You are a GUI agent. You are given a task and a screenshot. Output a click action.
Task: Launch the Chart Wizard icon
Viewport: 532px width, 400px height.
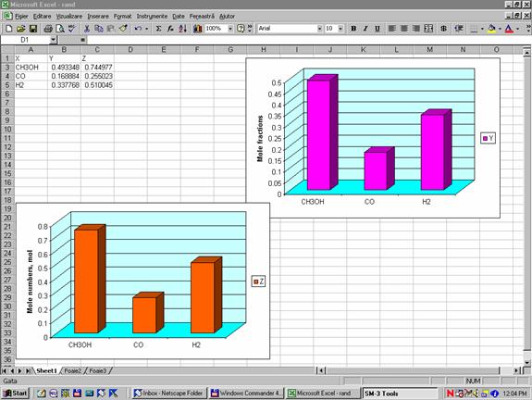198,29
